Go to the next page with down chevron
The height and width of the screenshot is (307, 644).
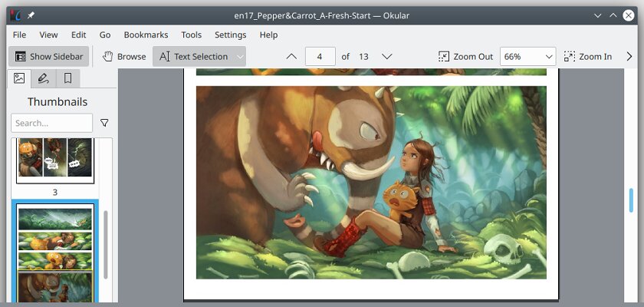[x=387, y=57]
